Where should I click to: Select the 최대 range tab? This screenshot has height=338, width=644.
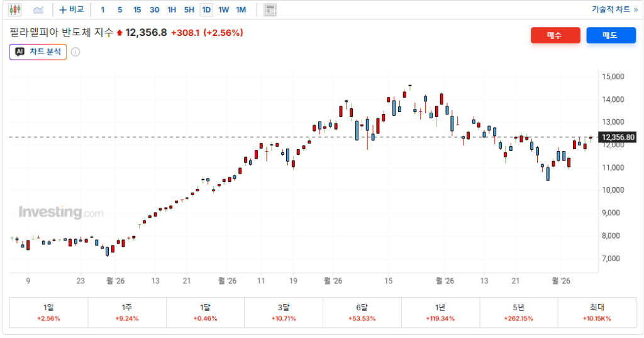coord(597,312)
